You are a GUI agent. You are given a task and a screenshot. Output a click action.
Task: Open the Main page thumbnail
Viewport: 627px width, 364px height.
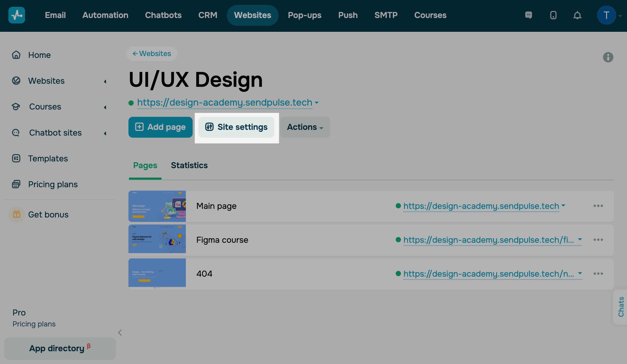(157, 206)
